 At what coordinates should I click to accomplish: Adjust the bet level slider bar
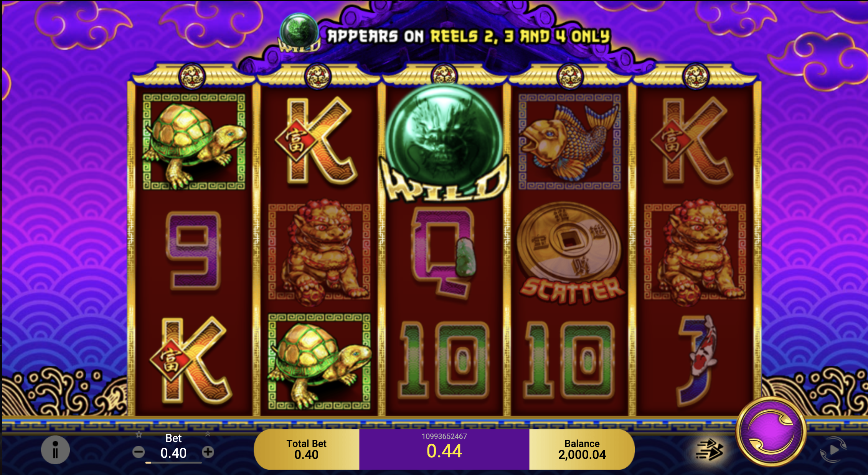pos(173,463)
